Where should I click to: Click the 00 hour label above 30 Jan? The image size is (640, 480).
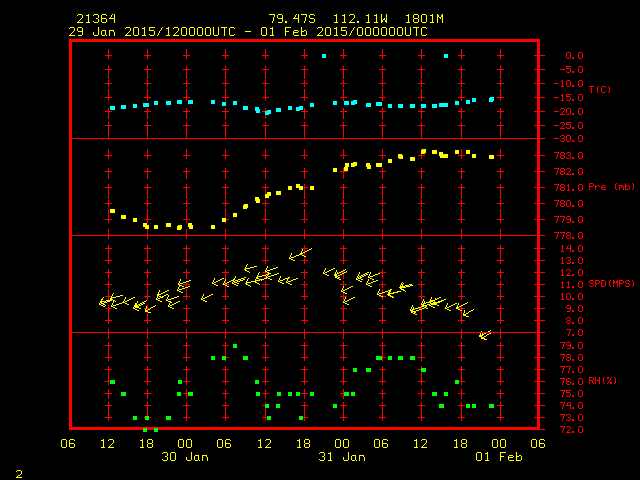coord(185,444)
